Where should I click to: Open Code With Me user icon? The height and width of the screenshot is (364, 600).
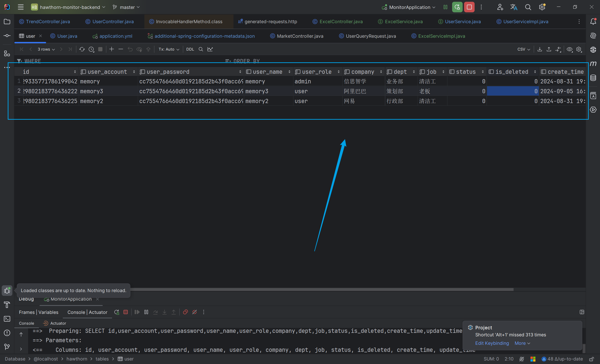[500, 7]
